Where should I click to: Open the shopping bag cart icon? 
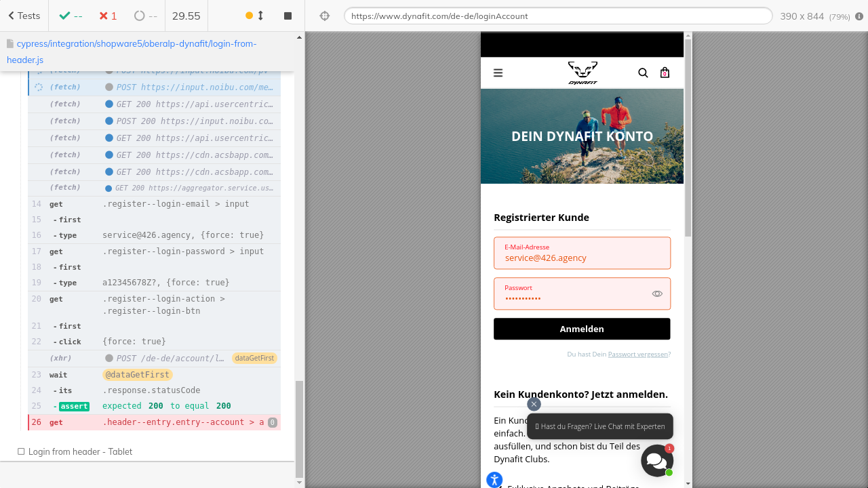pyautogui.click(x=665, y=73)
